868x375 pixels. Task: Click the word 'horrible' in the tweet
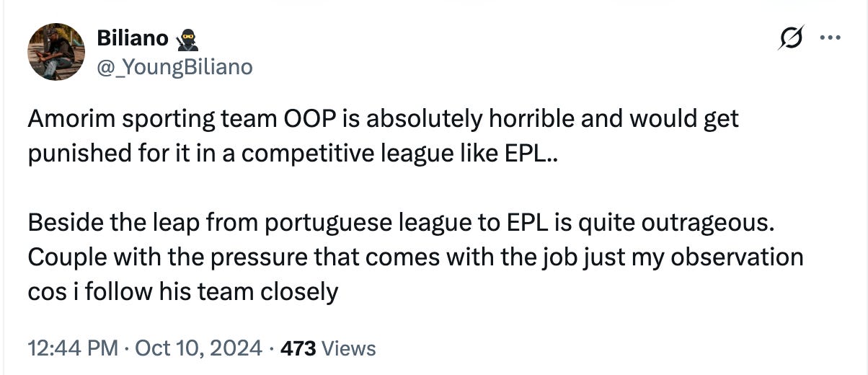click(x=533, y=118)
